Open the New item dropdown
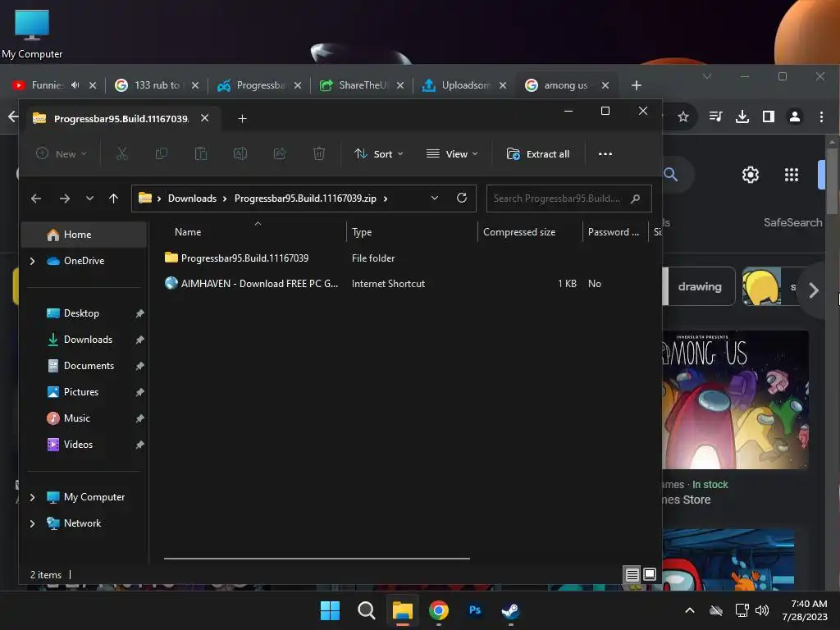Screen dimensions: 840x630 click(61, 153)
